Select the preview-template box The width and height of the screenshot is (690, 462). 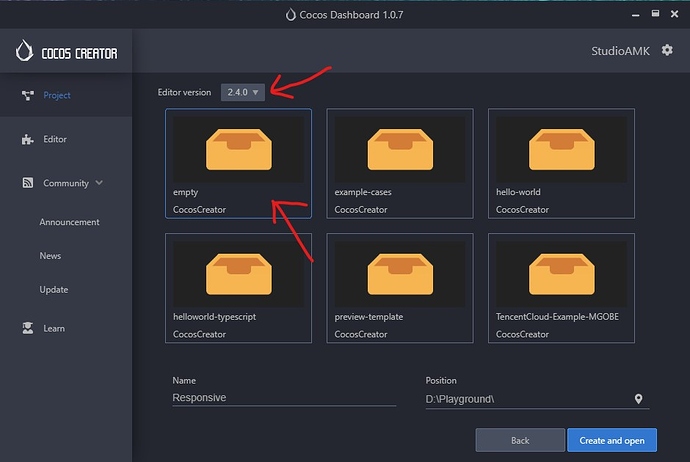coord(399,288)
